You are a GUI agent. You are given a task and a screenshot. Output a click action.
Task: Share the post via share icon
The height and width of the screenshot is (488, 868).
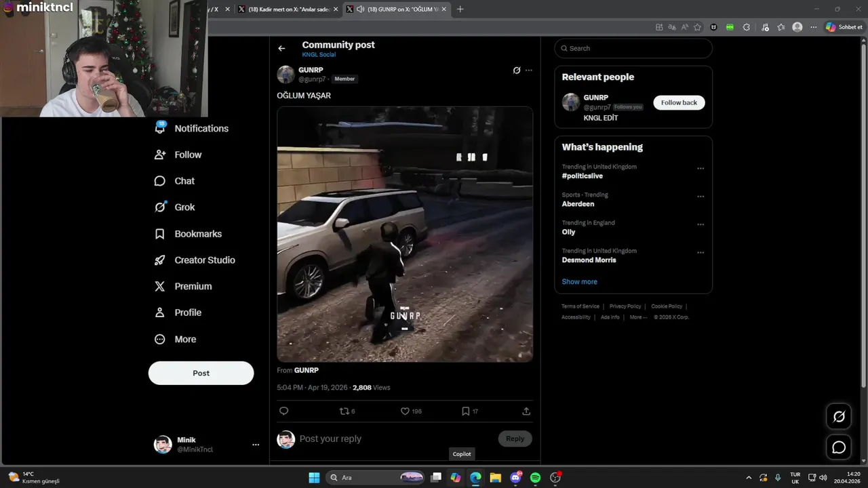pos(526,411)
